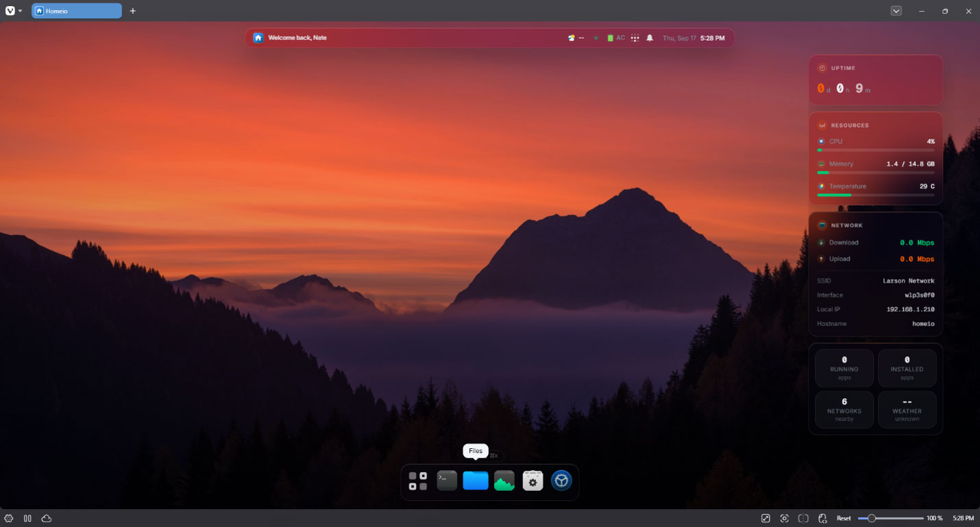Reset the page zoom level
The image size is (980, 527).
(844, 518)
